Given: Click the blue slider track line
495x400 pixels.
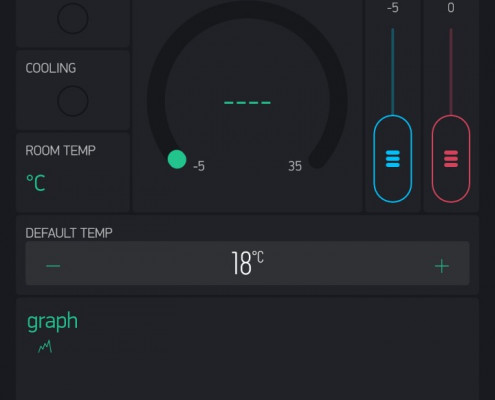Looking at the screenshot, I should tap(393, 71).
